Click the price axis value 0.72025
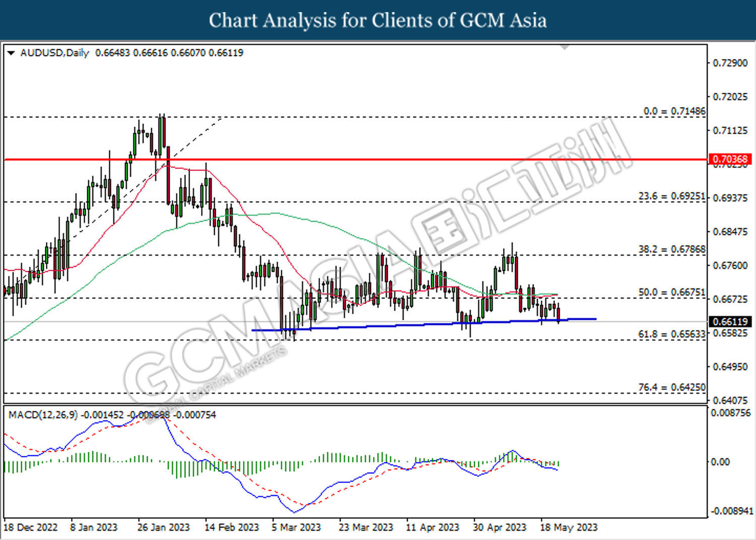756x540 pixels. [730, 97]
